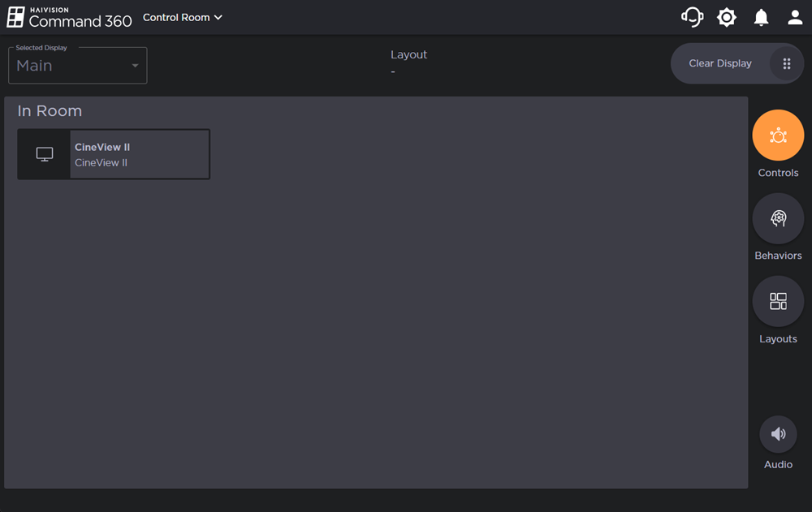This screenshot has height=512, width=812.
Task: Click the In Room section header
Action: (50, 110)
